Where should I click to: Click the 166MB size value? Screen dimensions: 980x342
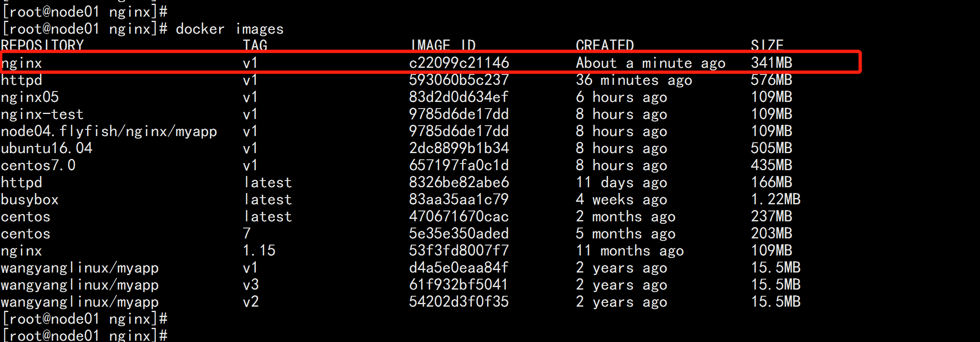772,182
